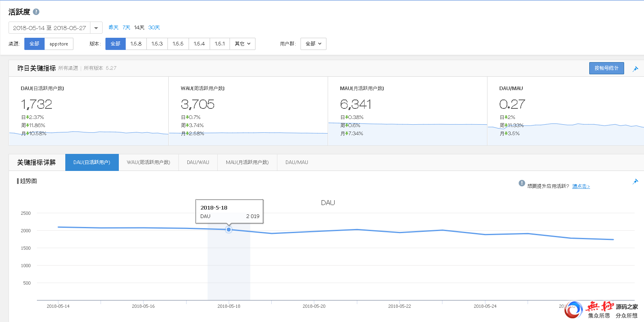Click the 关键指标详解 section heading
Viewport: 644px width, 322px height.
point(36,162)
